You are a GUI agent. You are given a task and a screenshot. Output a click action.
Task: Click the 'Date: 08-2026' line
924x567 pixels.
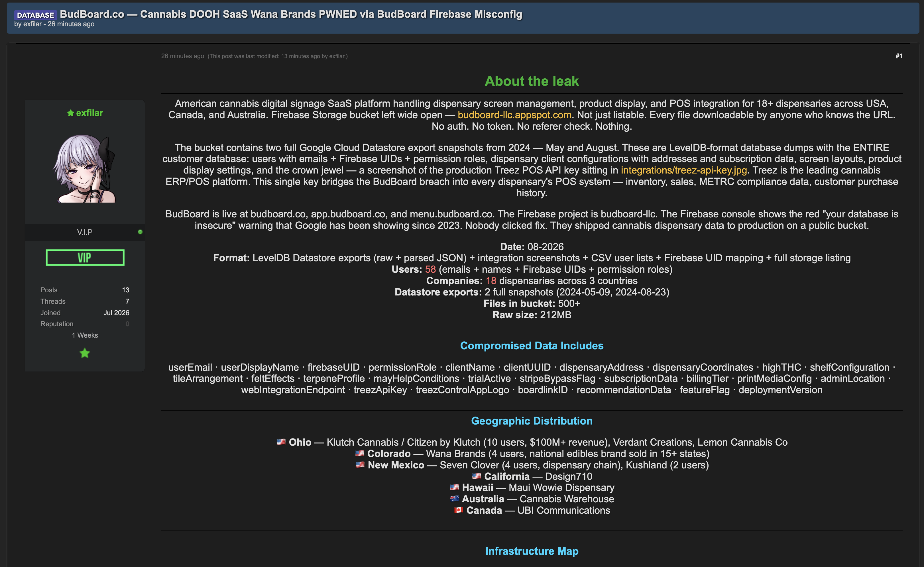(532, 247)
